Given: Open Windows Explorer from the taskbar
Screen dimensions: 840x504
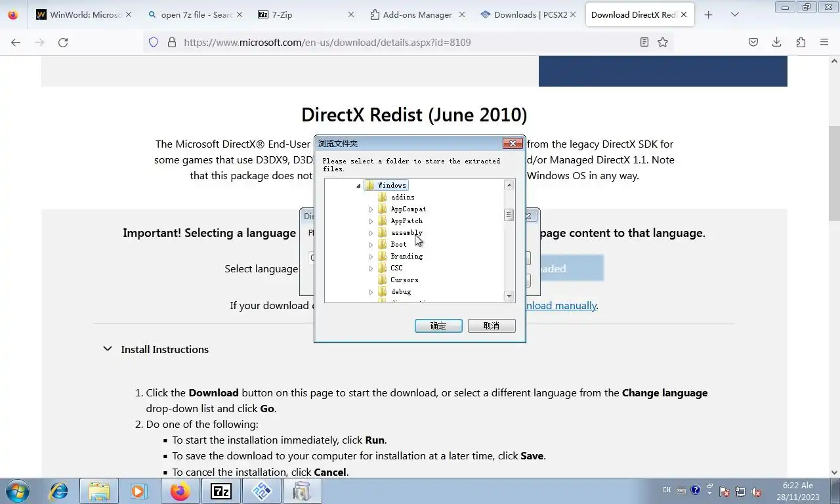Looking at the screenshot, I should [99, 491].
